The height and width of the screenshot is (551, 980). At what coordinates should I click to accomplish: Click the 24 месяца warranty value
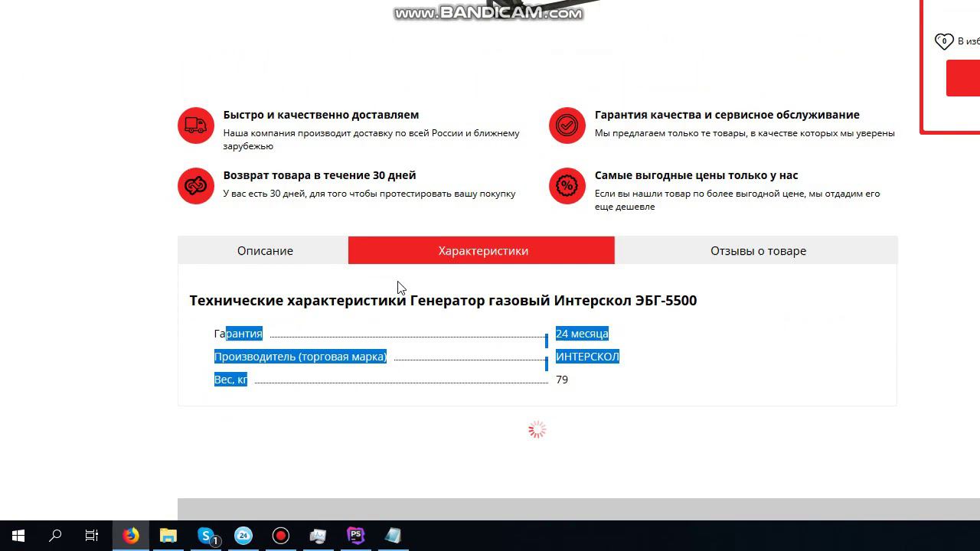click(x=582, y=334)
